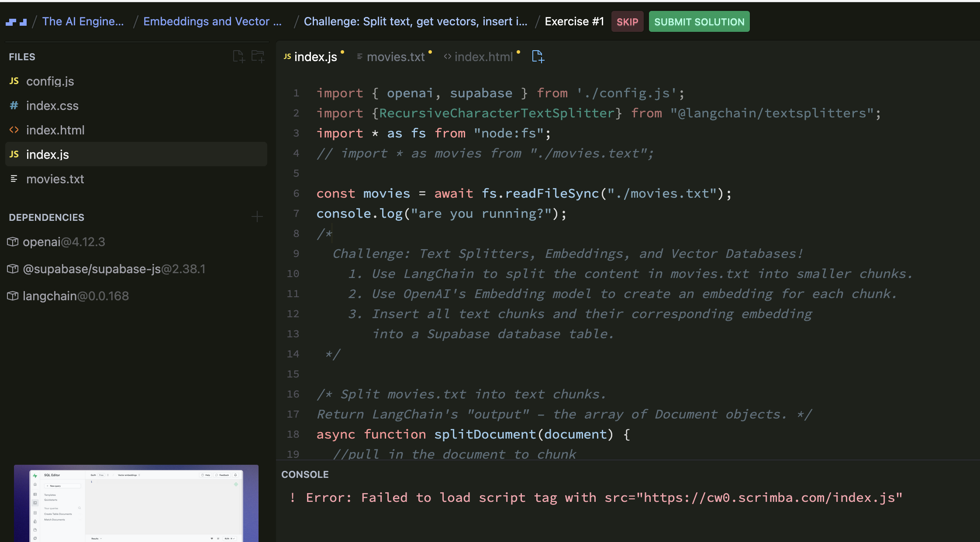Click the supabase-js package icon

coord(13,269)
